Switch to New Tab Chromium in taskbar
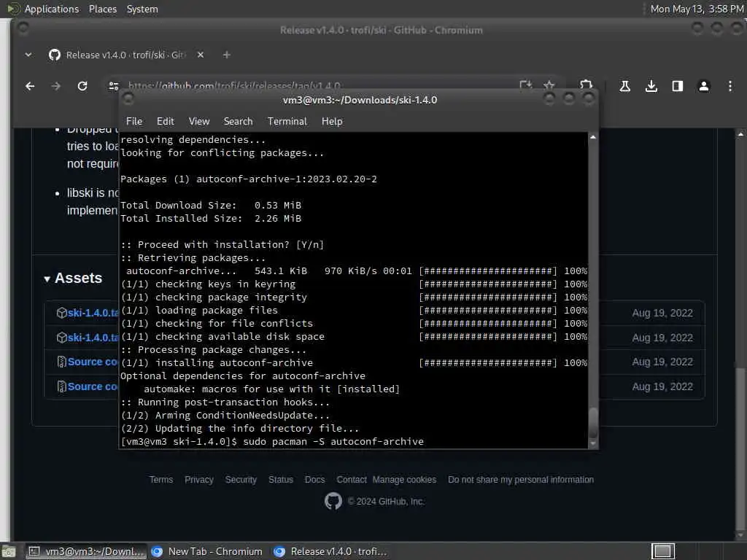 (x=206, y=551)
